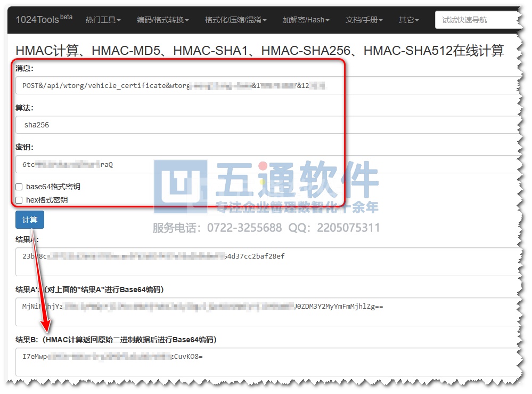
Task: Open the 加解密/Hash dropdown menu
Action: point(306,20)
